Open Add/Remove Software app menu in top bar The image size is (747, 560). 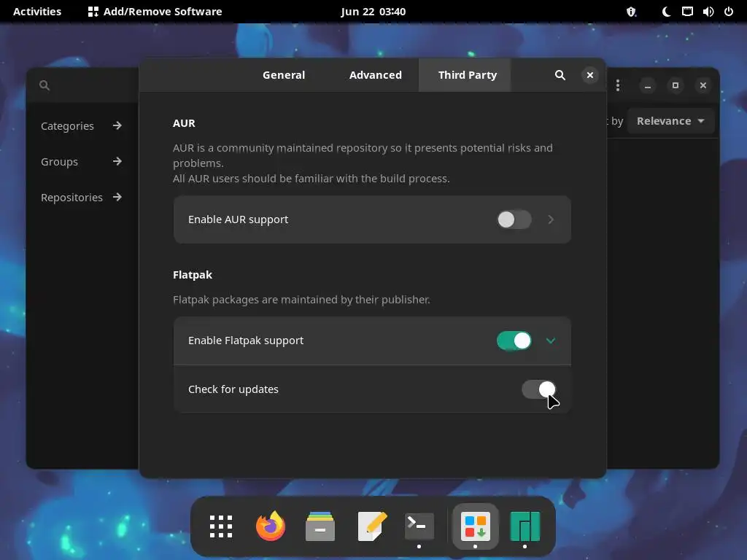pyautogui.click(x=155, y=12)
